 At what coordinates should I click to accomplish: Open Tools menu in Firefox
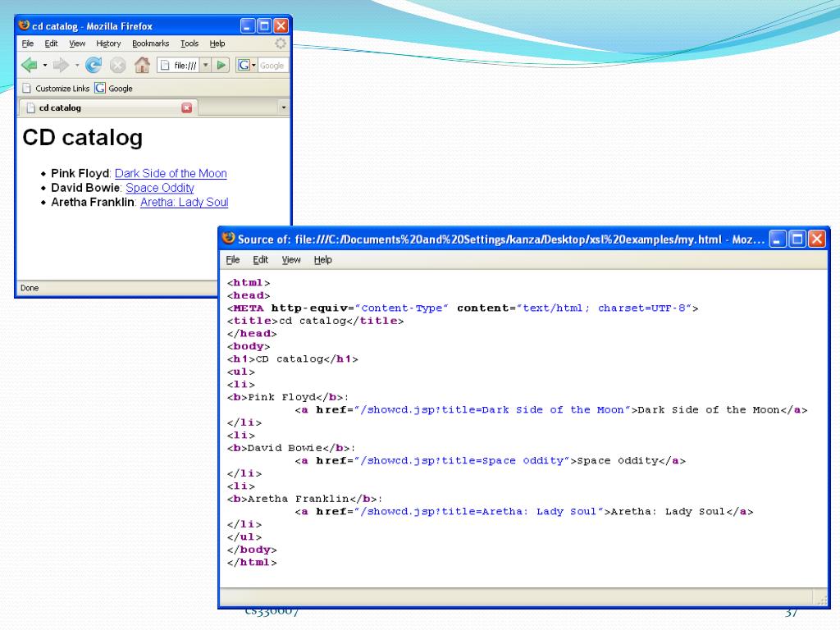coord(189,43)
